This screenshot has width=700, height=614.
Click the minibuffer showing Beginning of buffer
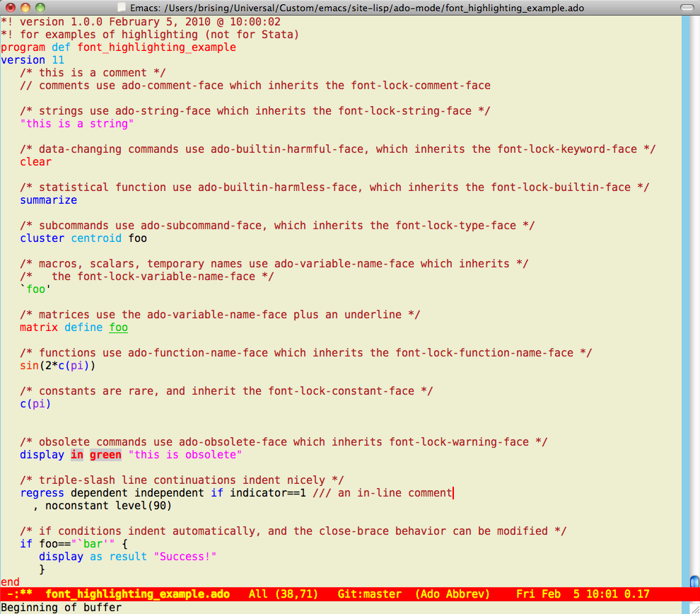(x=61, y=607)
